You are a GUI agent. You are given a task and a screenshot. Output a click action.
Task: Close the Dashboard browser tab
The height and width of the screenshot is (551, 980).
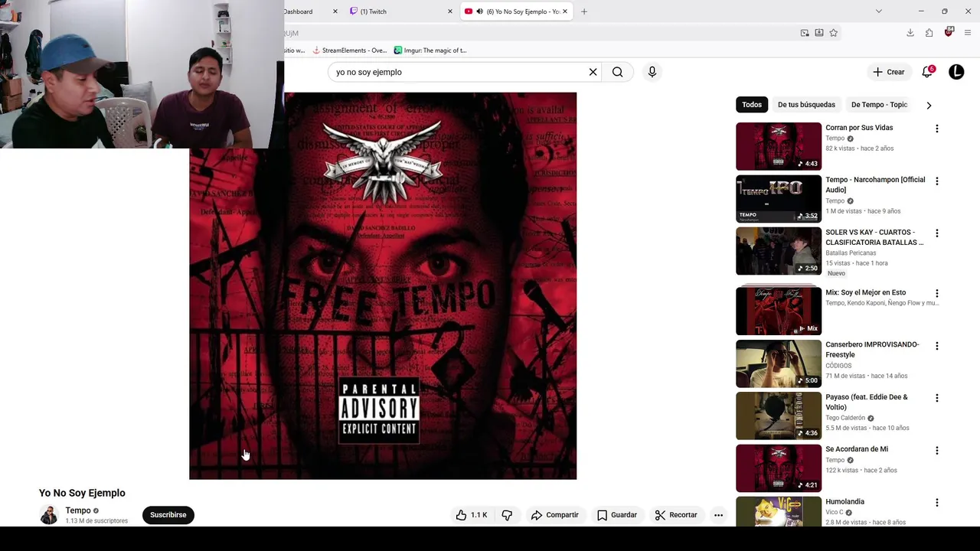click(x=335, y=11)
